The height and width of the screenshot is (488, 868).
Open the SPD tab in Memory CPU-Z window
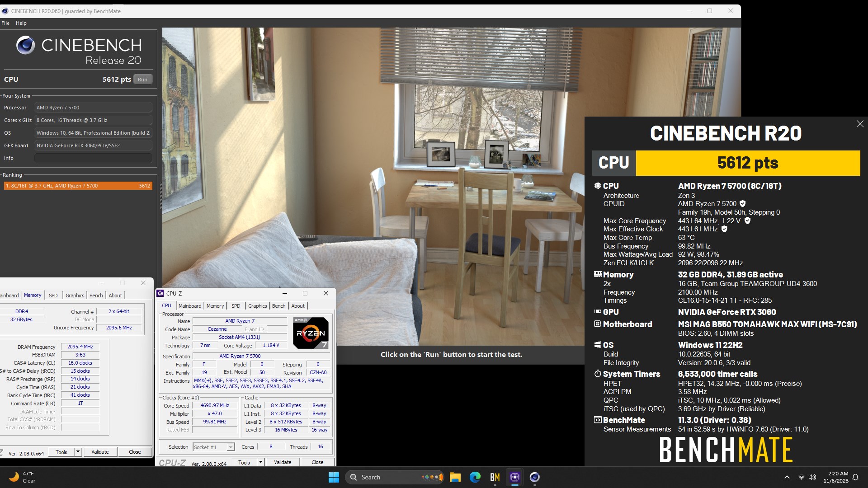[x=53, y=296]
